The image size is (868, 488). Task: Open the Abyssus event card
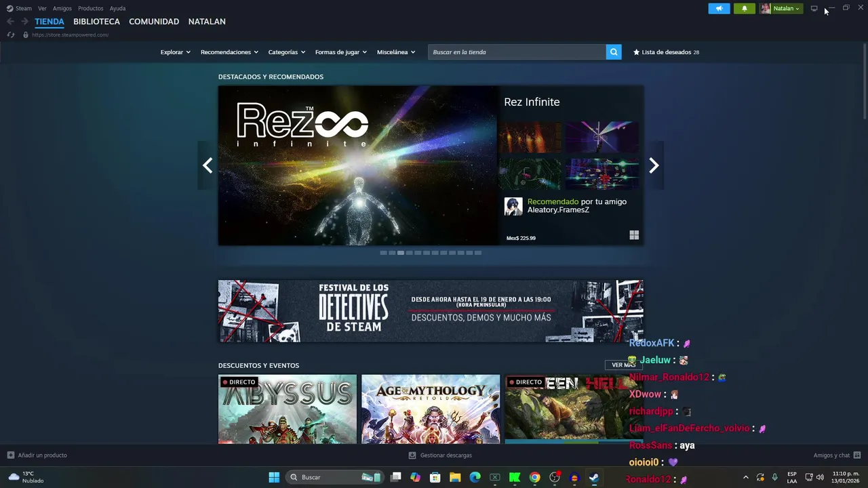point(288,409)
